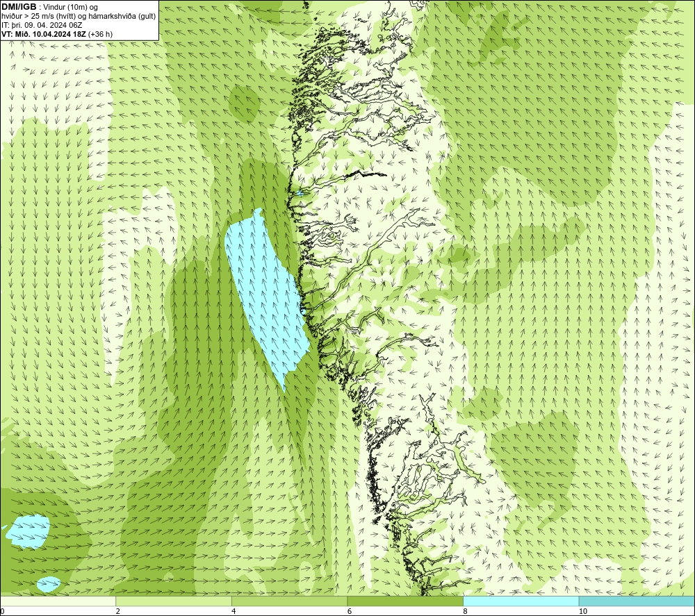This screenshot has width=695, height=616.
Task: Select the dark green 6–8 scale segment
Action: tap(405, 601)
